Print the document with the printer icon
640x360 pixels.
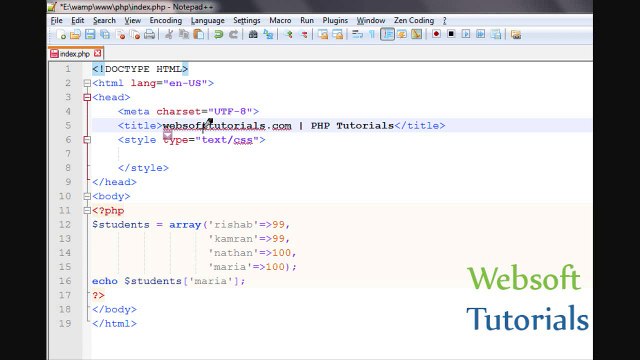tap(149, 35)
